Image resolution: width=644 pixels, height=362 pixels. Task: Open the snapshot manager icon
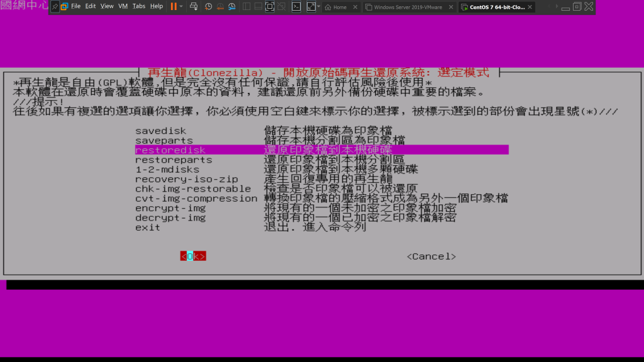coord(231,6)
